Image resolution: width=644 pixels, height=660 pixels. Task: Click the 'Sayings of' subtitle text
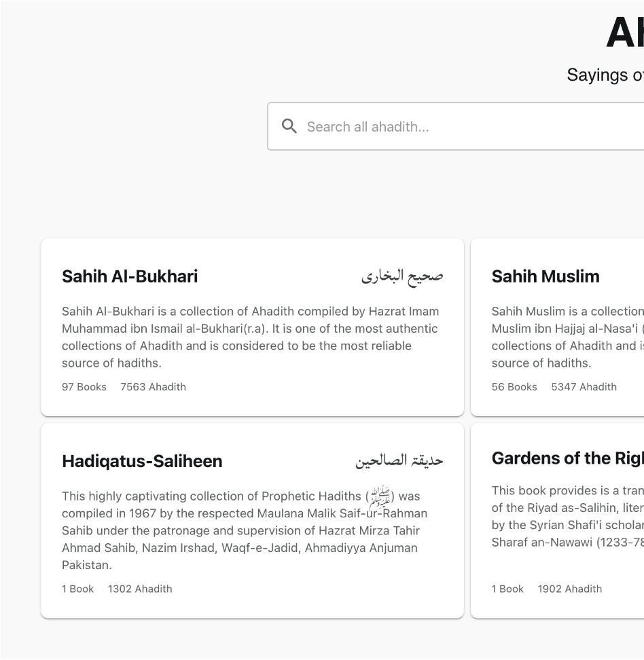[605, 75]
